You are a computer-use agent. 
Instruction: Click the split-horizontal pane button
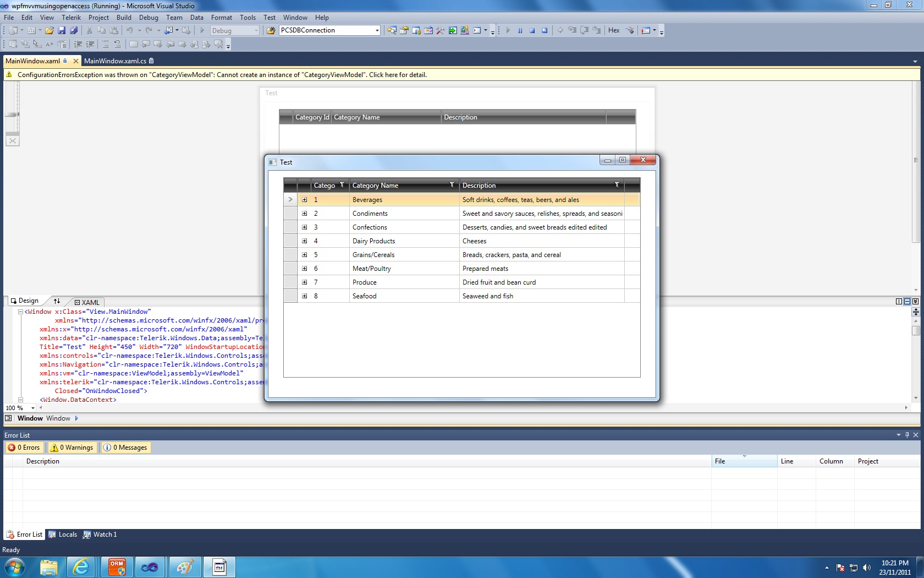[x=907, y=301]
